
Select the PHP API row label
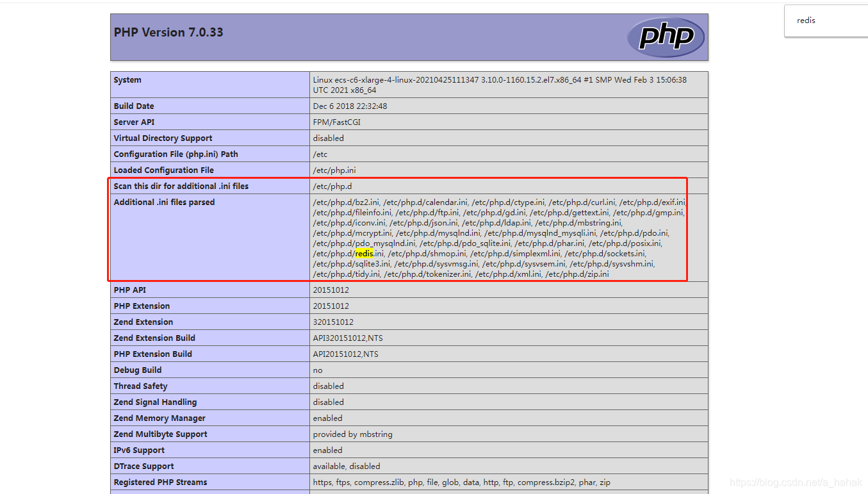pos(130,290)
